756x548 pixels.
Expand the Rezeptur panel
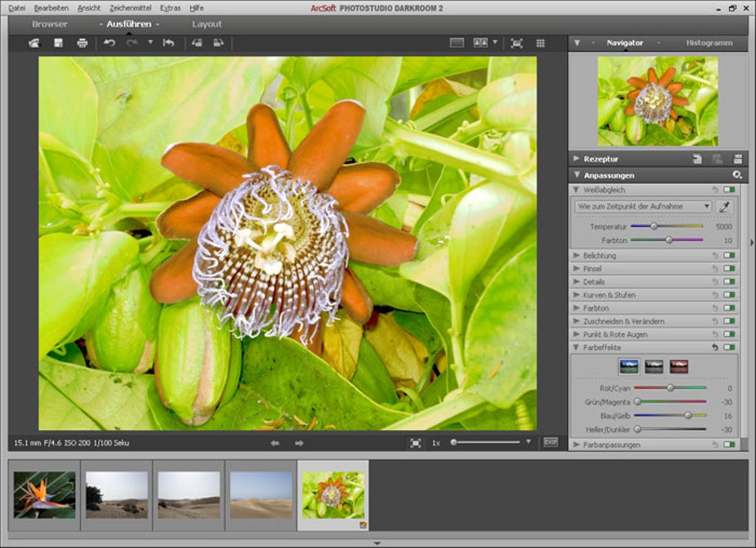pos(577,159)
